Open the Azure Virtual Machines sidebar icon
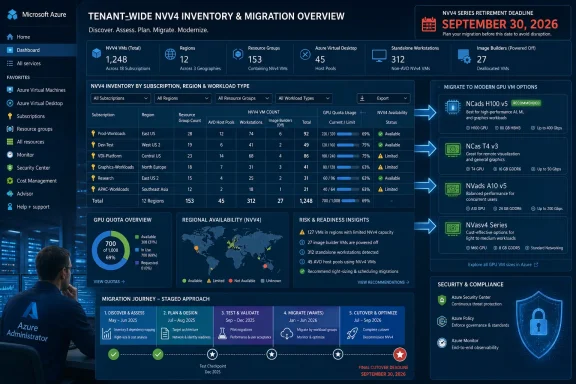Viewport: 576px width, 384px height. point(10,90)
